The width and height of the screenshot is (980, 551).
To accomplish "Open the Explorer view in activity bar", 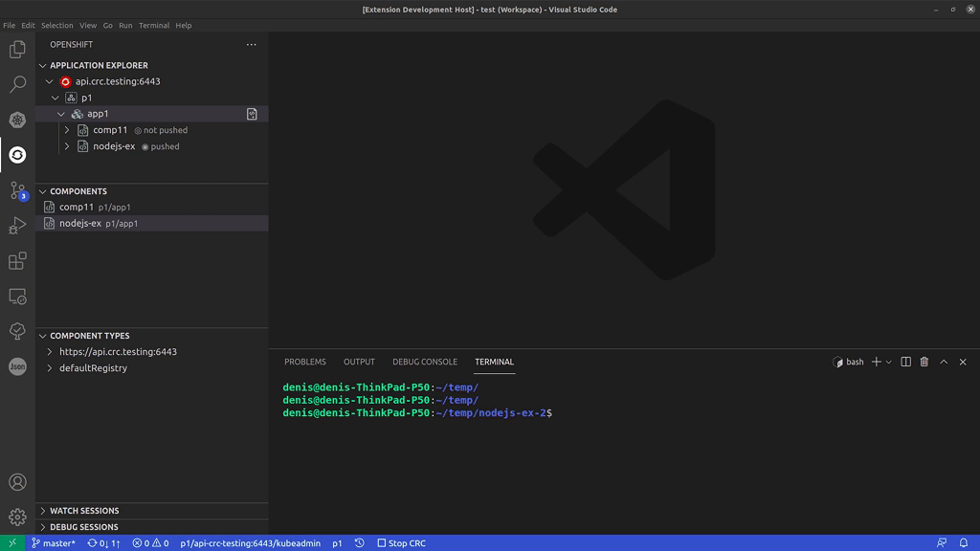I will click(x=17, y=50).
